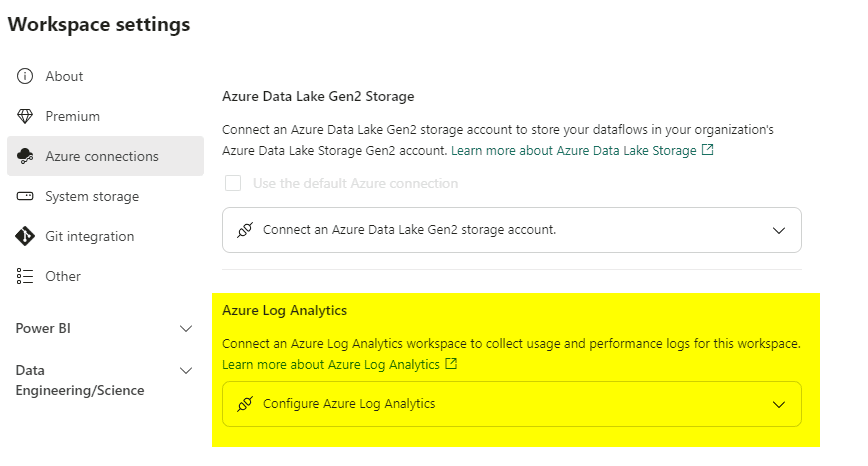Click plug icon beside Connect Data Lake Gen2
The height and width of the screenshot is (466, 868).
pos(245,230)
